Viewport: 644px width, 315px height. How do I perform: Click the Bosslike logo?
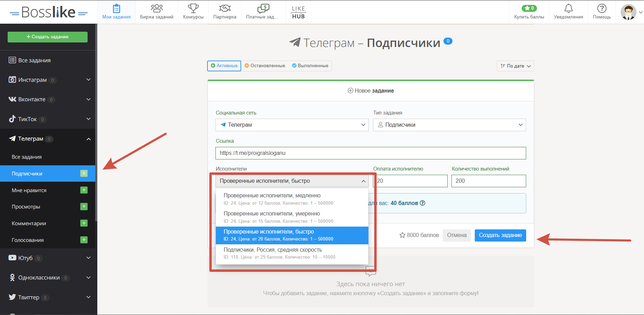(49, 13)
